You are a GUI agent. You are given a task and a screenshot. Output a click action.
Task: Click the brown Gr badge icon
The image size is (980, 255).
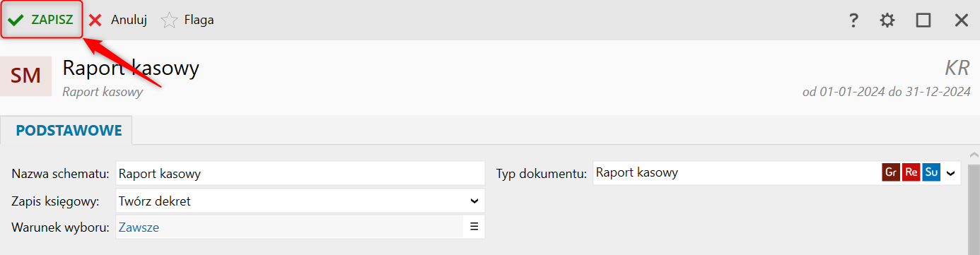click(891, 172)
